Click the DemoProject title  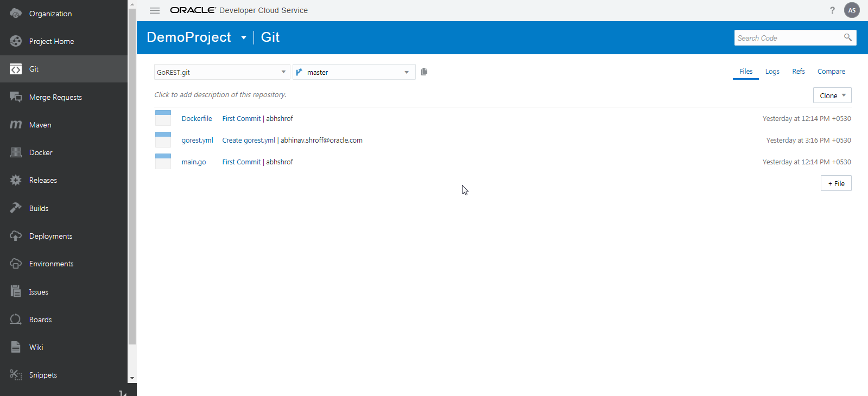(189, 37)
